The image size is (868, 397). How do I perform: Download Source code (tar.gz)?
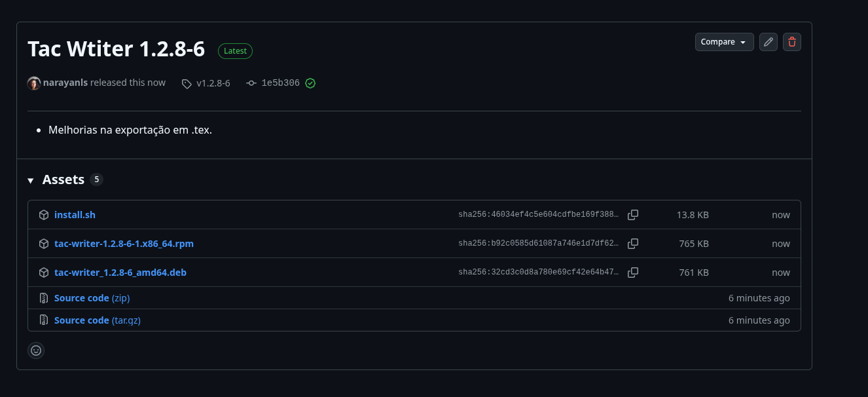tap(97, 320)
